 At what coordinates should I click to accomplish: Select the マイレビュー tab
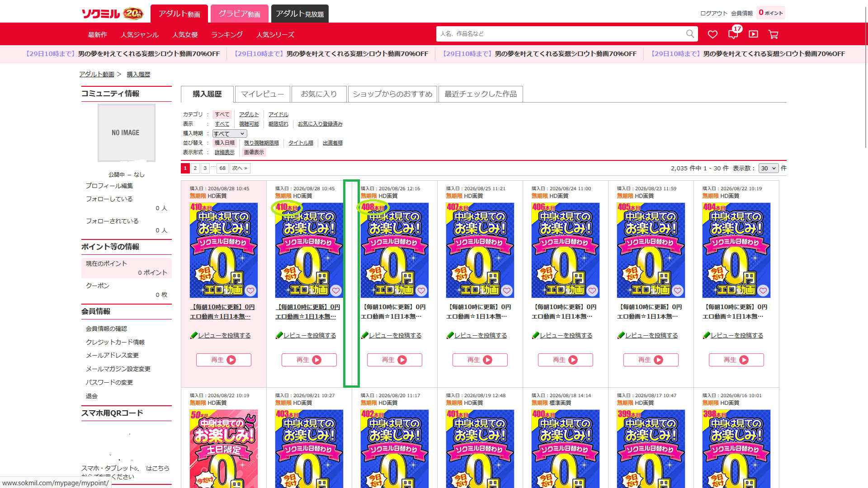coord(263,94)
